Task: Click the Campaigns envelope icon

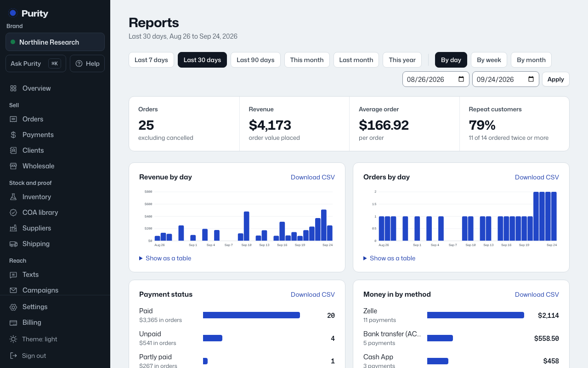Action: coord(13,290)
